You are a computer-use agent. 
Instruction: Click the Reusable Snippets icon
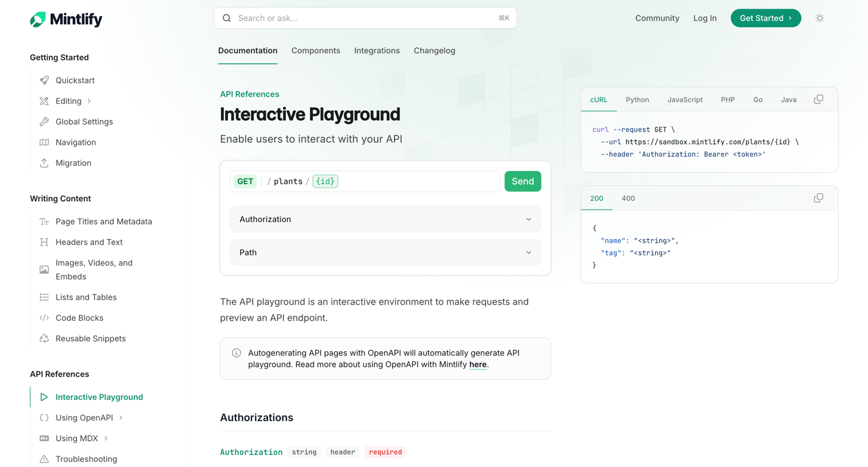coord(44,338)
